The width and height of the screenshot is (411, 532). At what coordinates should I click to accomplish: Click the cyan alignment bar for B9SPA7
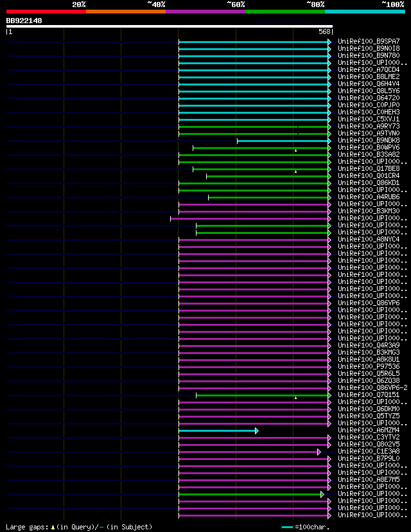tap(253, 42)
